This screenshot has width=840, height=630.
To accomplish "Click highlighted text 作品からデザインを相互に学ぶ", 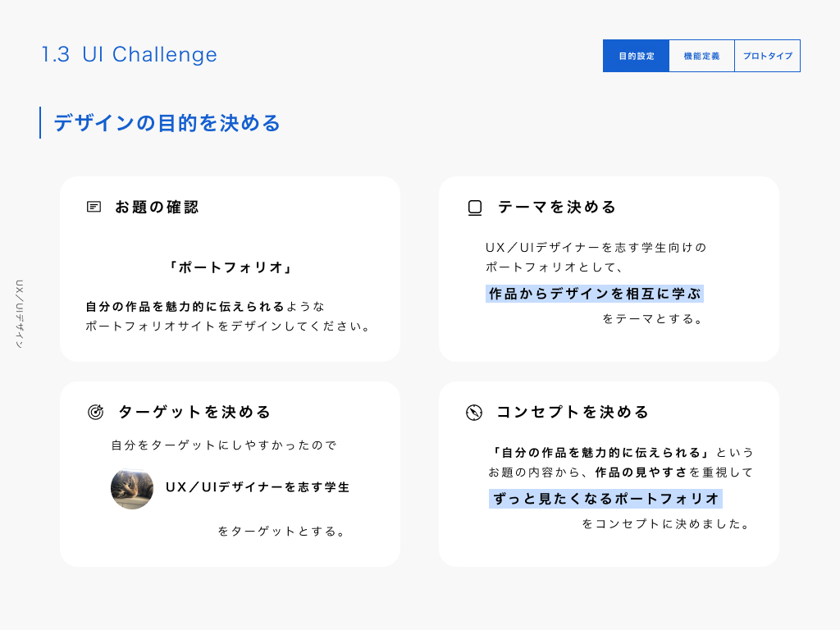I will (x=595, y=294).
